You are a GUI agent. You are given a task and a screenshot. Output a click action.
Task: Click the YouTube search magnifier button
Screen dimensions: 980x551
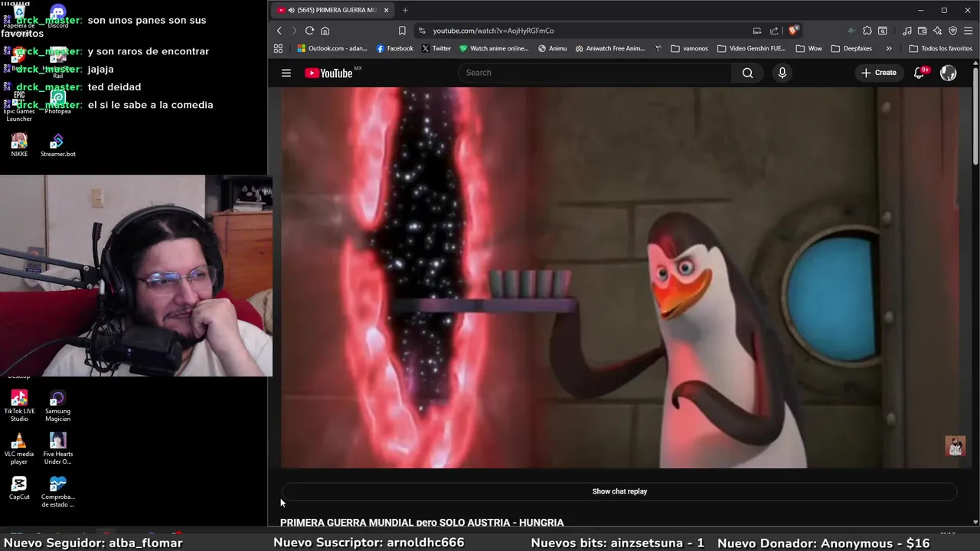pyautogui.click(x=747, y=73)
